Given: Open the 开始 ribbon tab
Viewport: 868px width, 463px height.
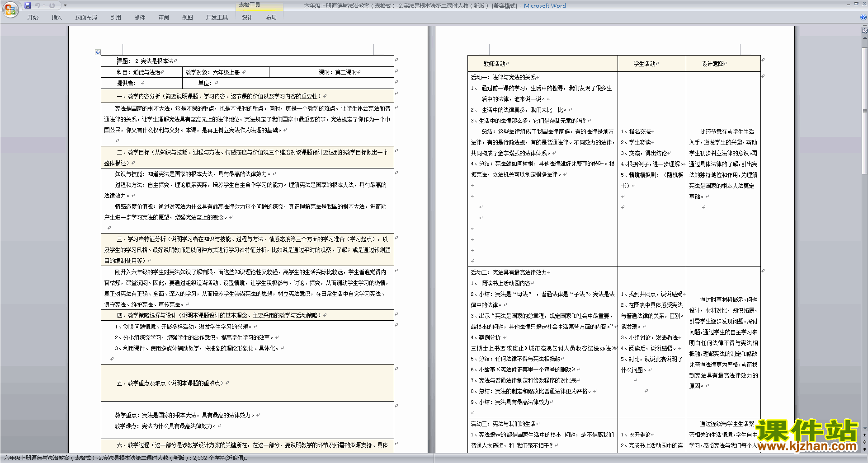Looking at the screenshot, I should 33,18.
